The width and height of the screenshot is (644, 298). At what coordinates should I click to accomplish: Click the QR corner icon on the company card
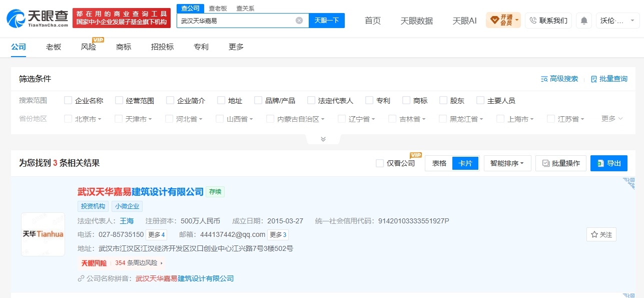pyautogui.click(x=628, y=184)
